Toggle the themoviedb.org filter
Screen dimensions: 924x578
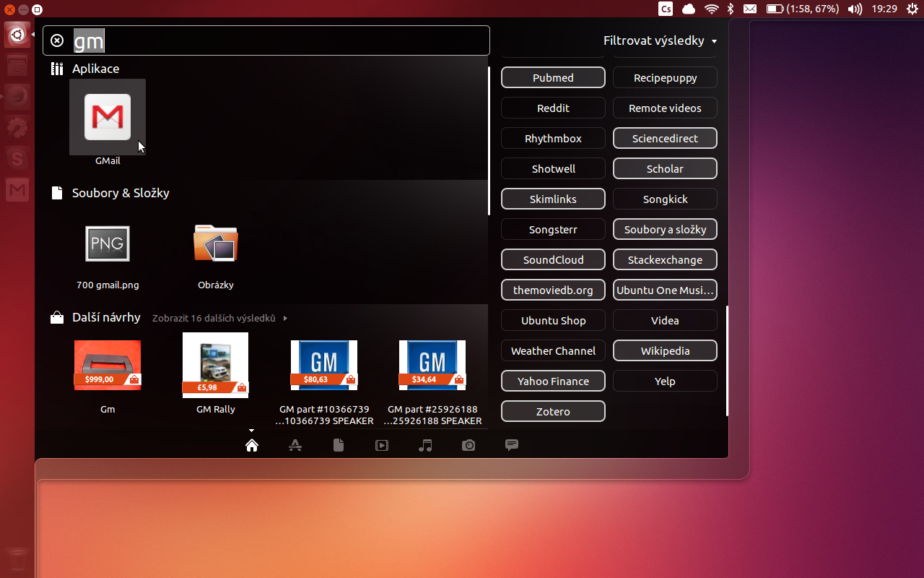tap(553, 290)
